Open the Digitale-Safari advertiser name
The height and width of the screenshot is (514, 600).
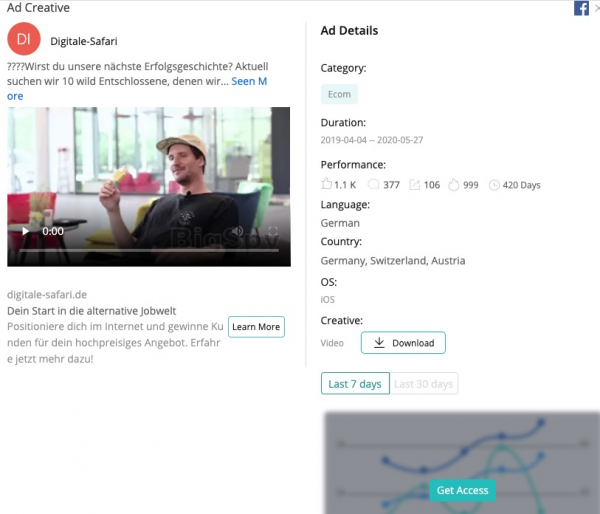84,42
